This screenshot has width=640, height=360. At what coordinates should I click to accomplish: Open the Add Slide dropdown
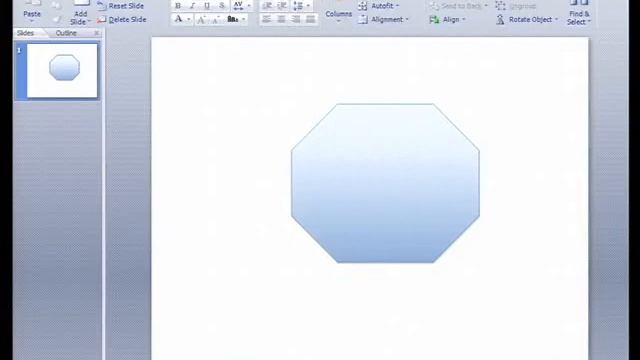tap(80, 18)
